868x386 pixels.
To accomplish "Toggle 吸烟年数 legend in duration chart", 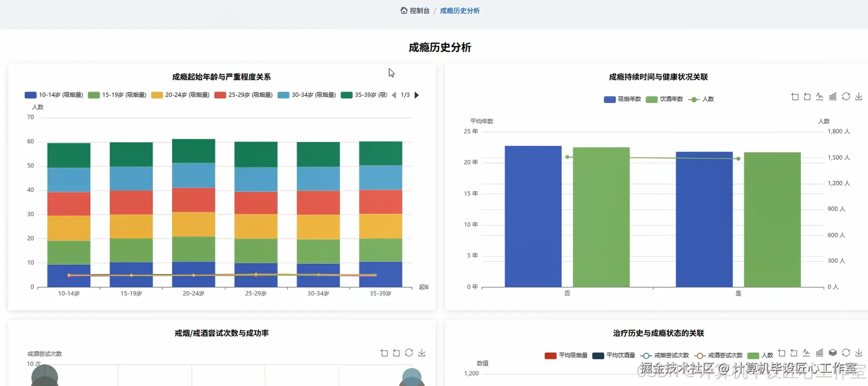I will (623, 99).
